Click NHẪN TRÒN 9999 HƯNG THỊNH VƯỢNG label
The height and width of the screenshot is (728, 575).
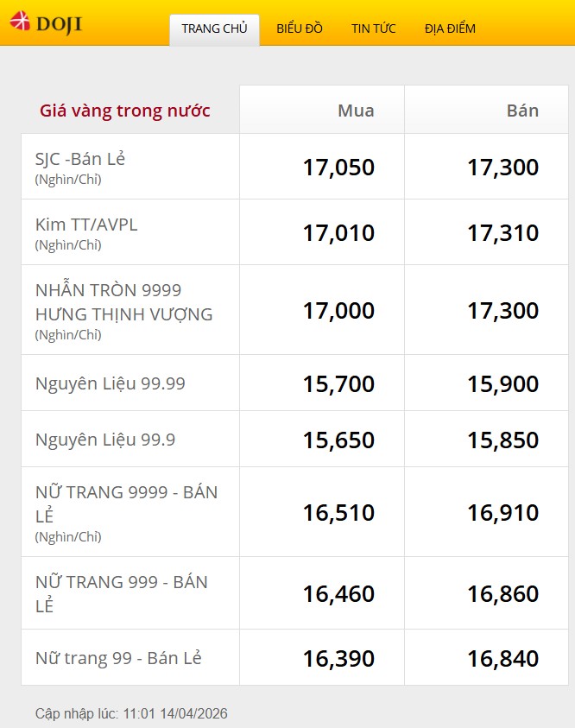coord(123,302)
